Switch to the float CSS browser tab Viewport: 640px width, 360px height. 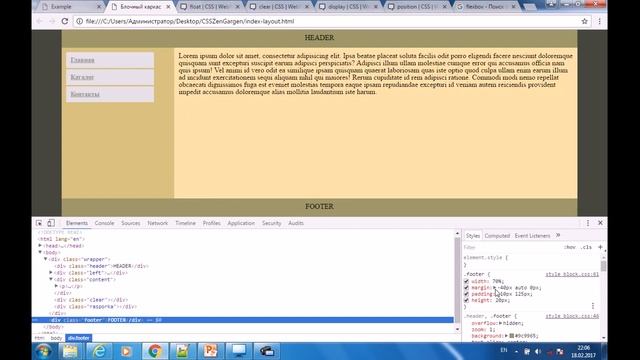(x=210, y=7)
